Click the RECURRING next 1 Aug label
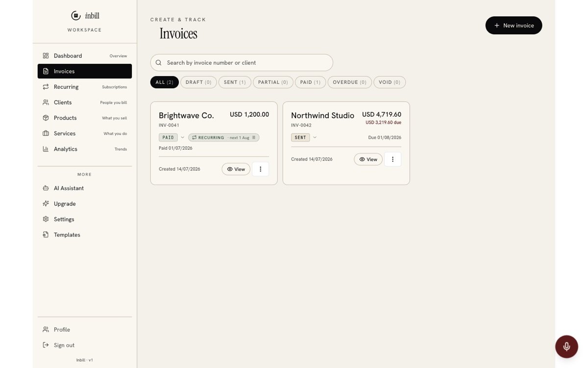 coord(223,138)
